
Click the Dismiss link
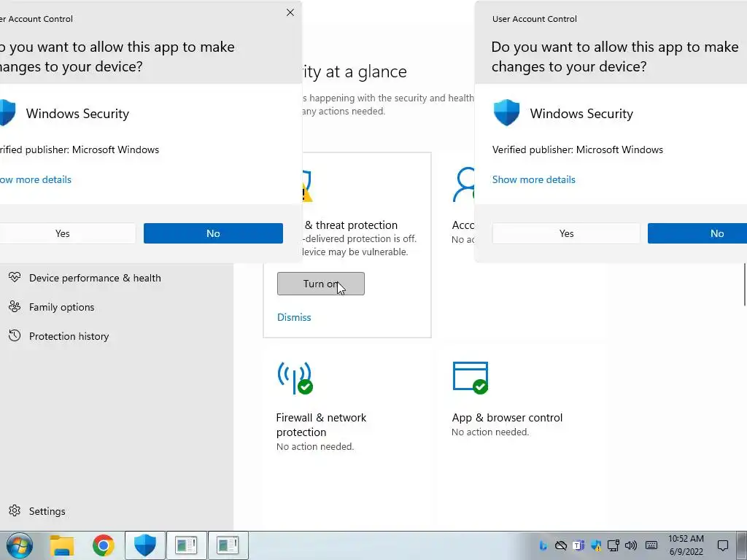294,317
